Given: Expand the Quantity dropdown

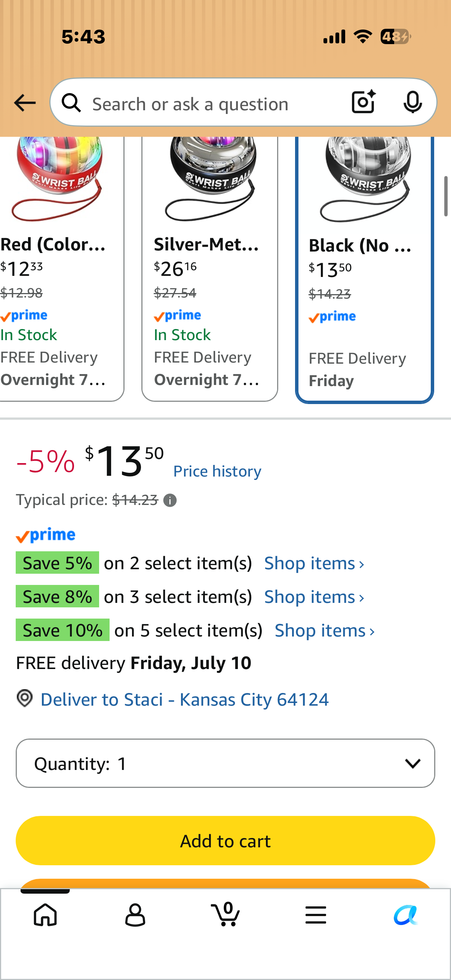Looking at the screenshot, I should 225,763.
